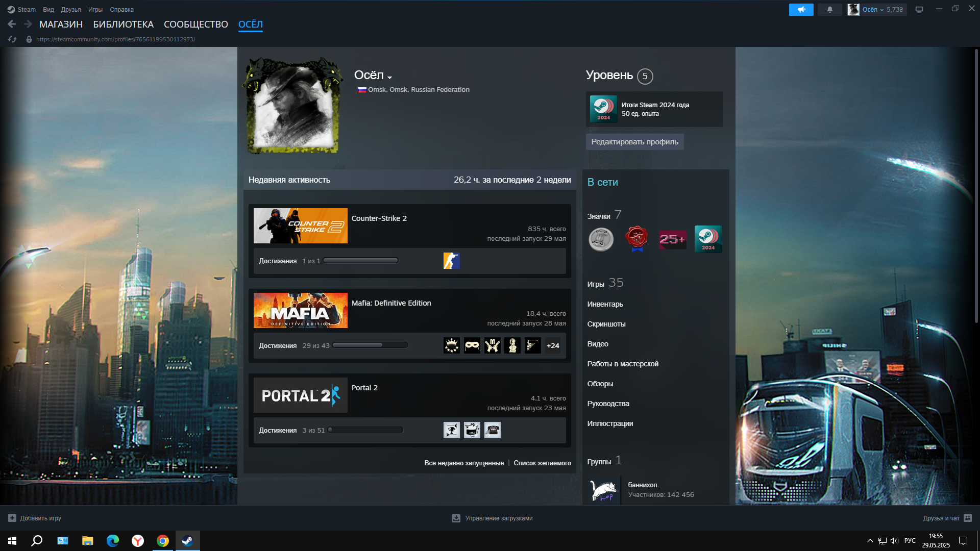This screenshot has width=980, height=551.
Task: Open the crown Mafia achievement icon
Action: coord(451,345)
